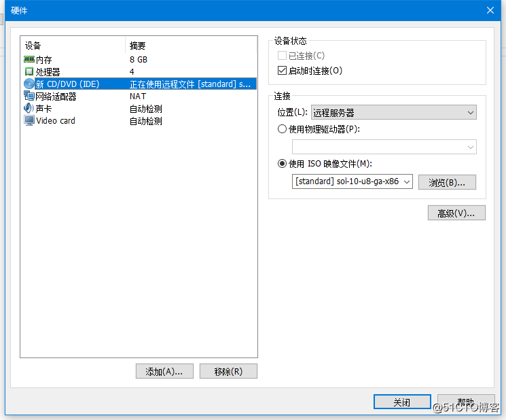
Task: Click 移除(R) to remove device
Action: pos(228,371)
